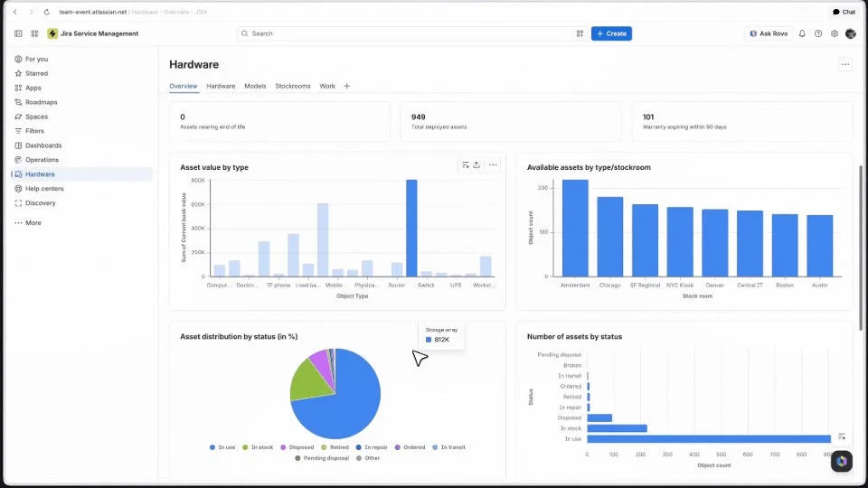868x488 pixels.
Task: Click filter icon on Number of assets chart
Action: pyautogui.click(x=842, y=436)
